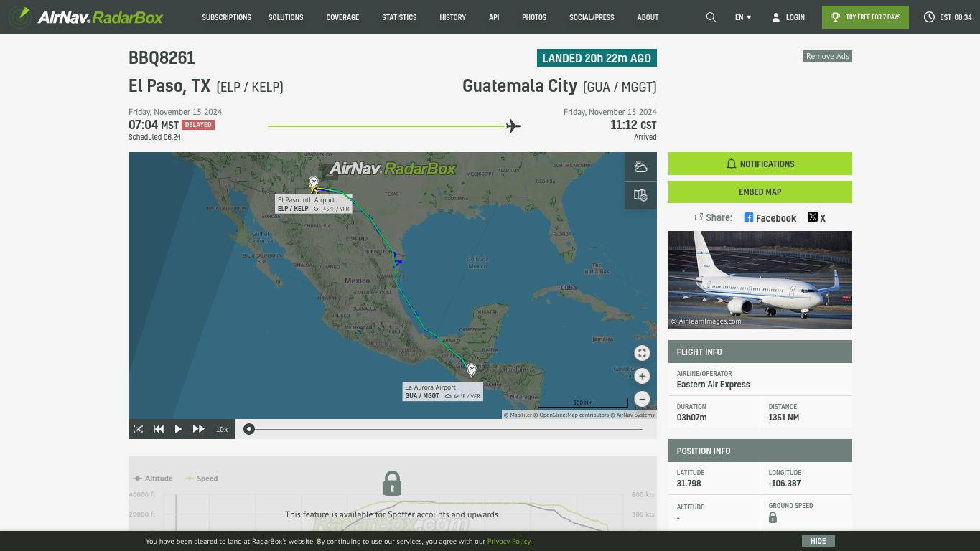
Task: Open the Subscriptions menu
Action: click(226, 17)
